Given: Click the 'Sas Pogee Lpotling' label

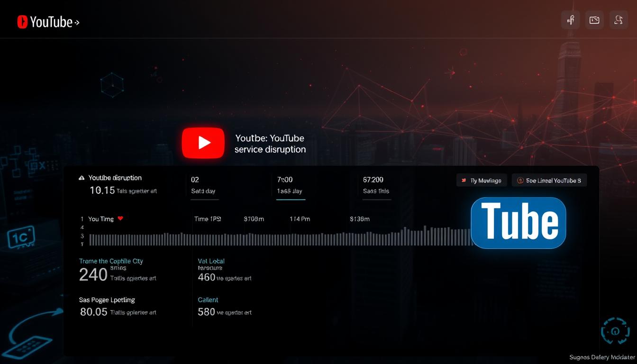Looking at the screenshot, I should [x=107, y=300].
